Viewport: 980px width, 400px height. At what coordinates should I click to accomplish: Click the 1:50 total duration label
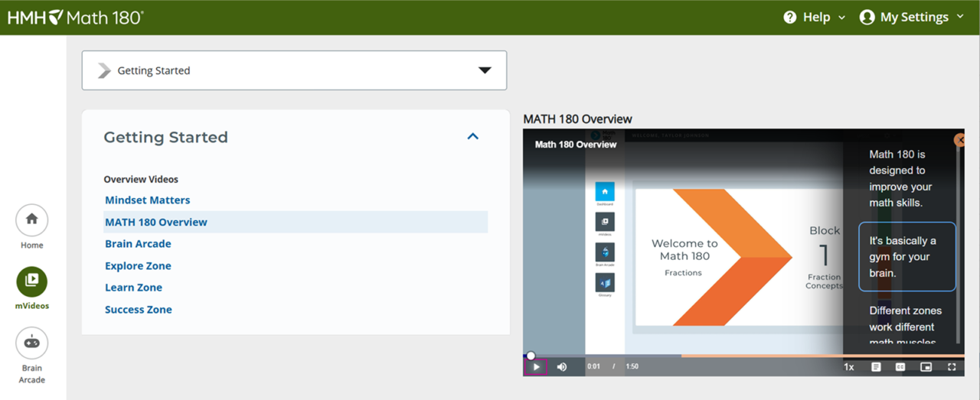(x=632, y=367)
